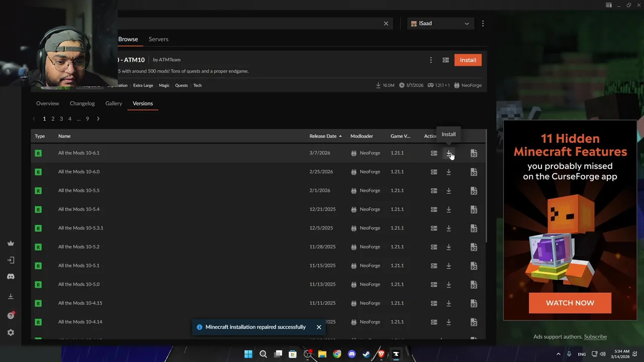Sort by Release Date column header
This screenshot has width=644, height=362.
point(326,136)
